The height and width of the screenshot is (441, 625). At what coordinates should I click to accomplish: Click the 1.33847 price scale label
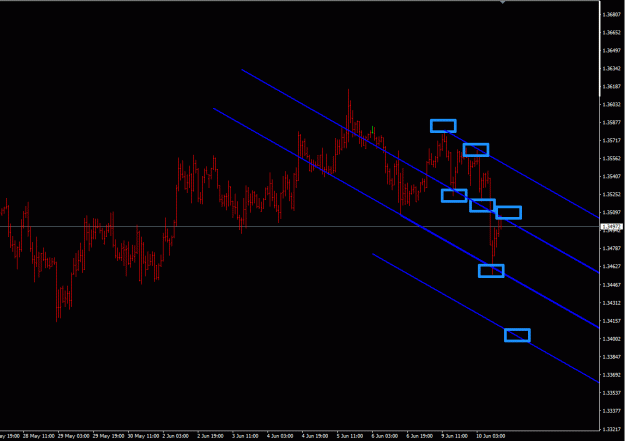(612, 357)
